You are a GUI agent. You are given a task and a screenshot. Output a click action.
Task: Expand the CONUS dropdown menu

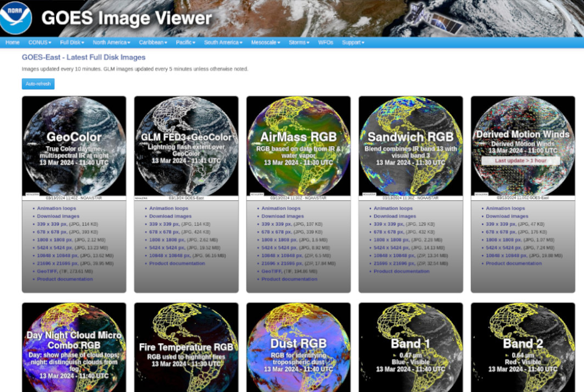(40, 42)
